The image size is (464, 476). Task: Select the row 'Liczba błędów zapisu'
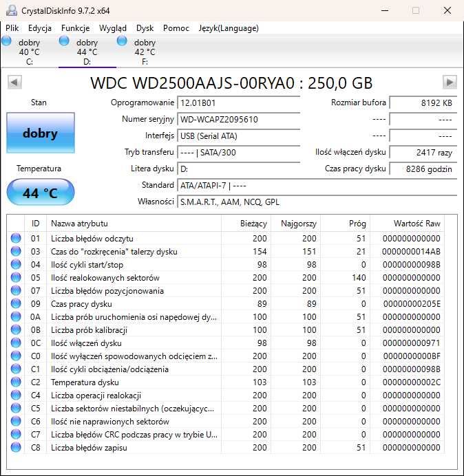(x=226, y=447)
